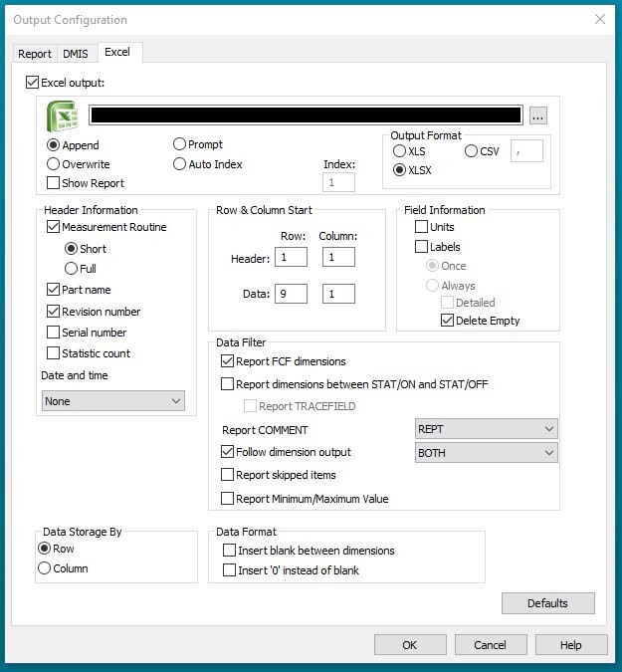Choose the Overwrite option

click(53, 164)
